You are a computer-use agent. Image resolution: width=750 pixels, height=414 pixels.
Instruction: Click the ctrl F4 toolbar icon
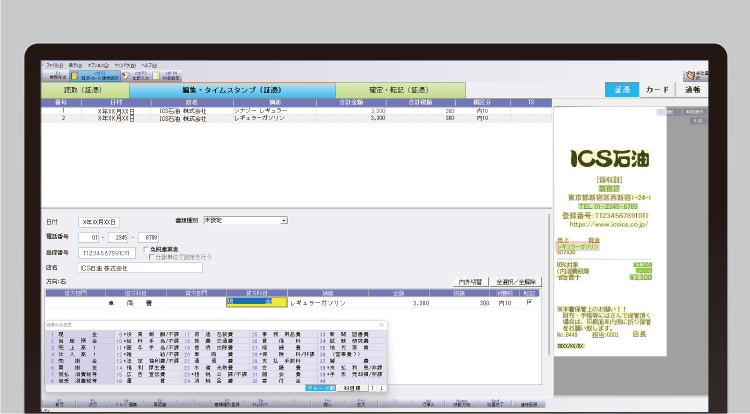pos(171,75)
